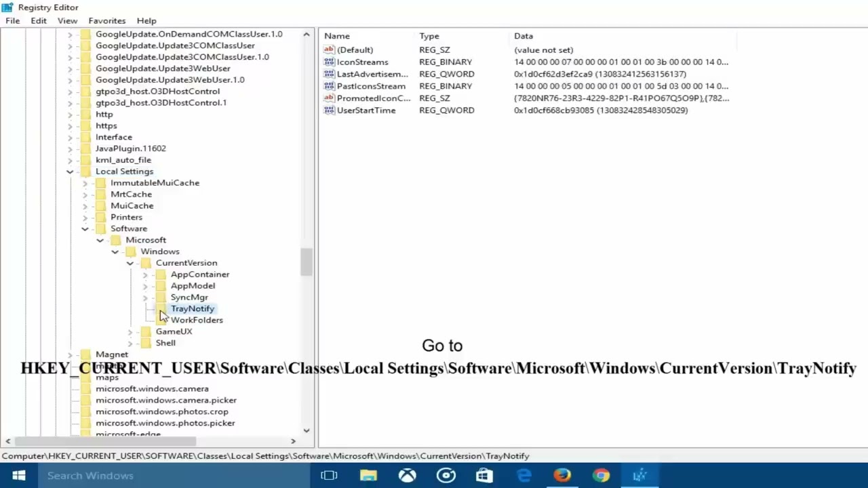The width and height of the screenshot is (868, 488).
Task: Click the tree horizontal scroll left arrow
Action: (7, 441)
